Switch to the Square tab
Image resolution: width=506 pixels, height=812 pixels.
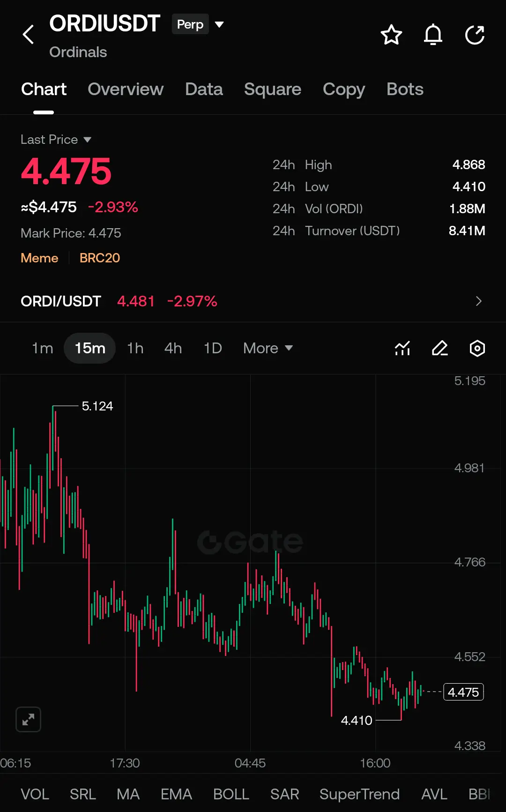273,89
